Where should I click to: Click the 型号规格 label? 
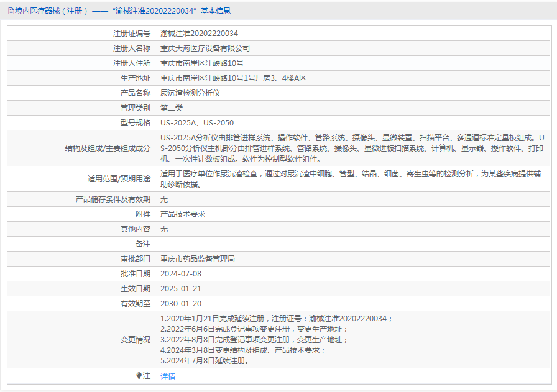(x=136, y=123)
